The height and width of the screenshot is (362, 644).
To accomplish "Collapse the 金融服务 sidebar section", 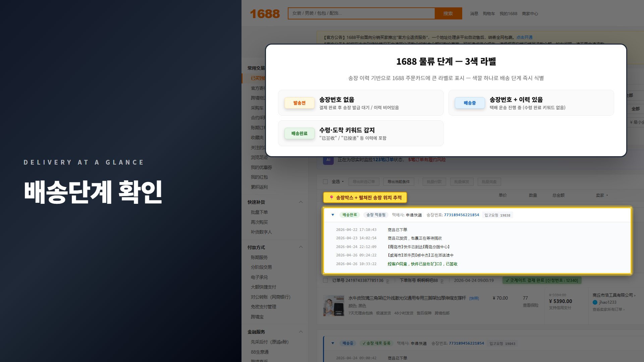I will point(301,332).
